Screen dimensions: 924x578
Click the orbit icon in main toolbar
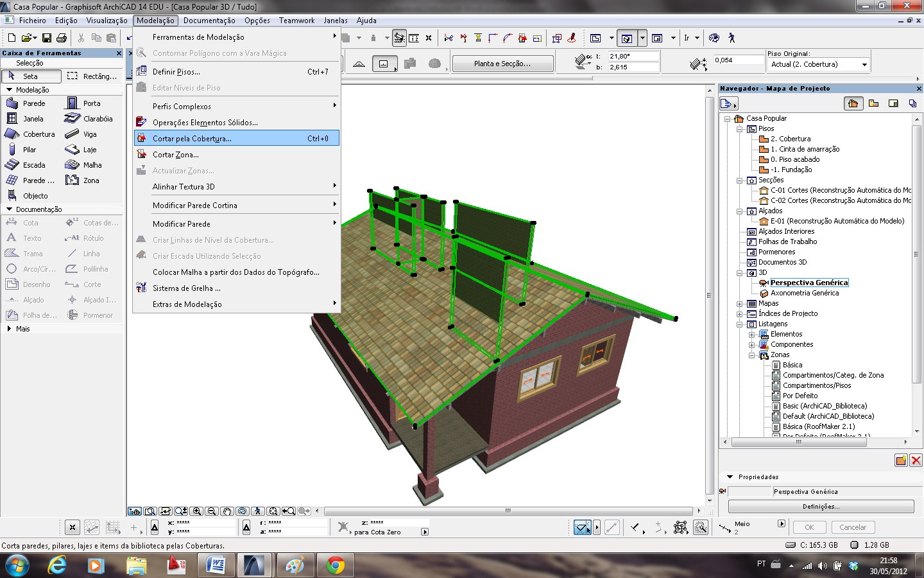(714, 38)
